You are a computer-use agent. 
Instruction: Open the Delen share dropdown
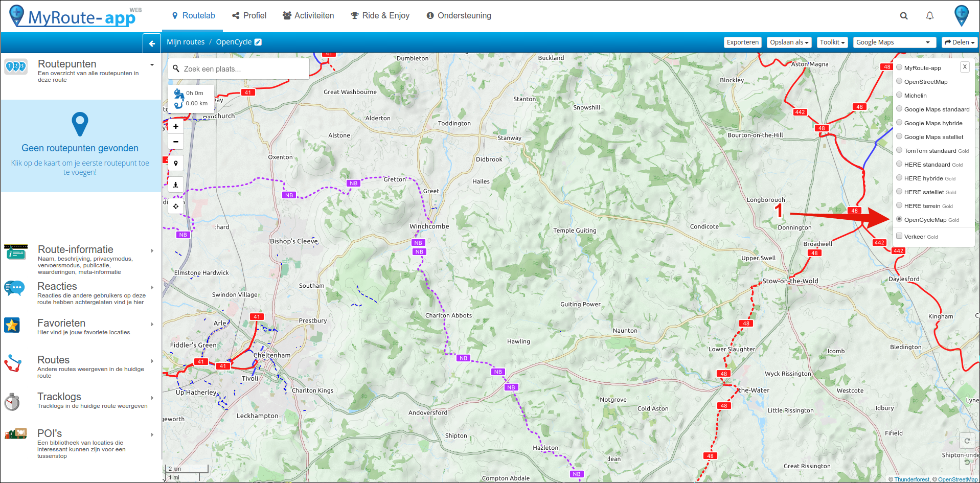(x=960, y=42)
